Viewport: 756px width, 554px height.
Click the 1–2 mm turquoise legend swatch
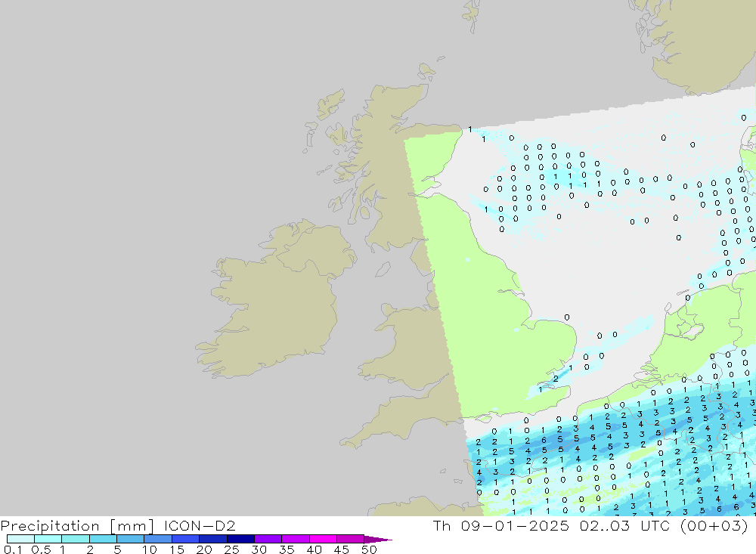click(x=76, y=539)
